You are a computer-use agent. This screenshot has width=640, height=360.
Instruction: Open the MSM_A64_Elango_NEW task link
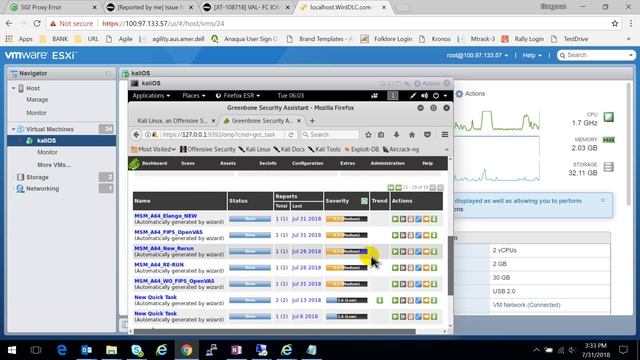(166, 216)
